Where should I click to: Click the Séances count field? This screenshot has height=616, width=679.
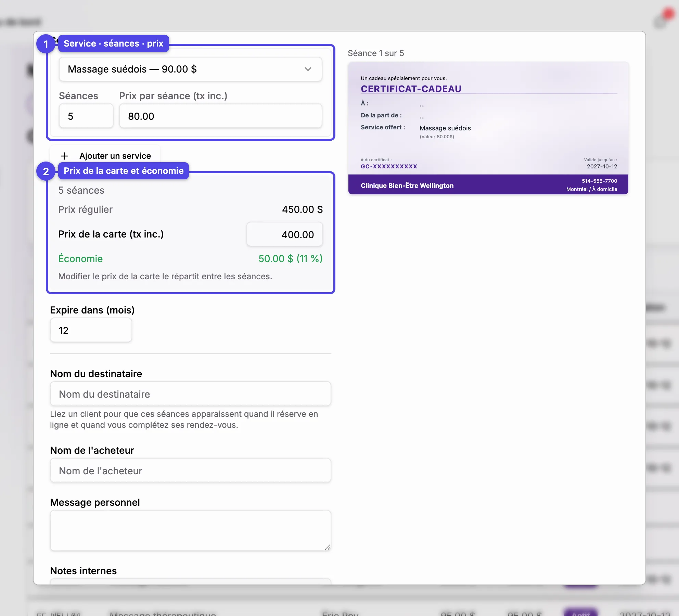(x=86, y=116)
